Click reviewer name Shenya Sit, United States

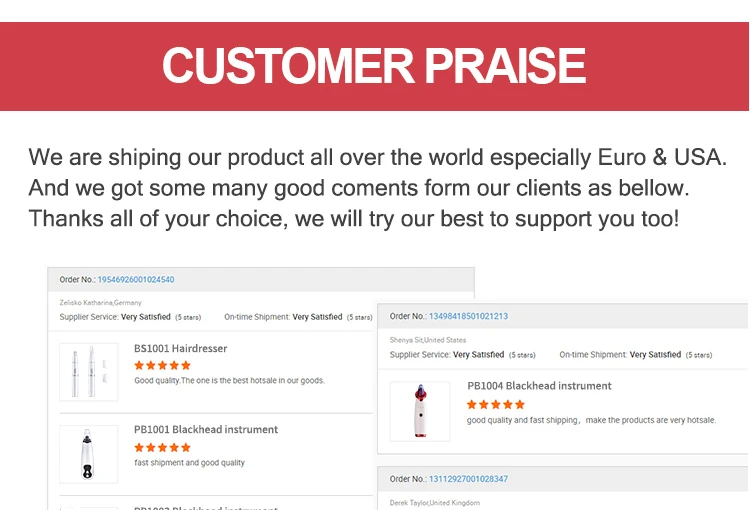tap(428, 340)
